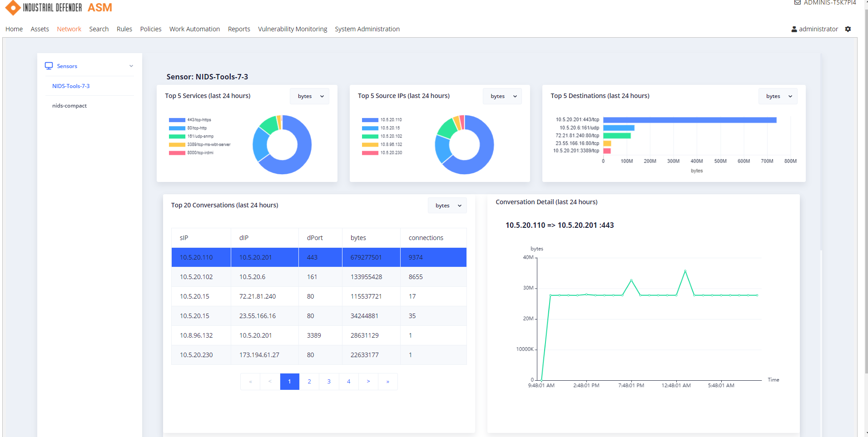Go to first page of conversations
The height and width of the screenshot is (437, 868).
pos(250,382)
